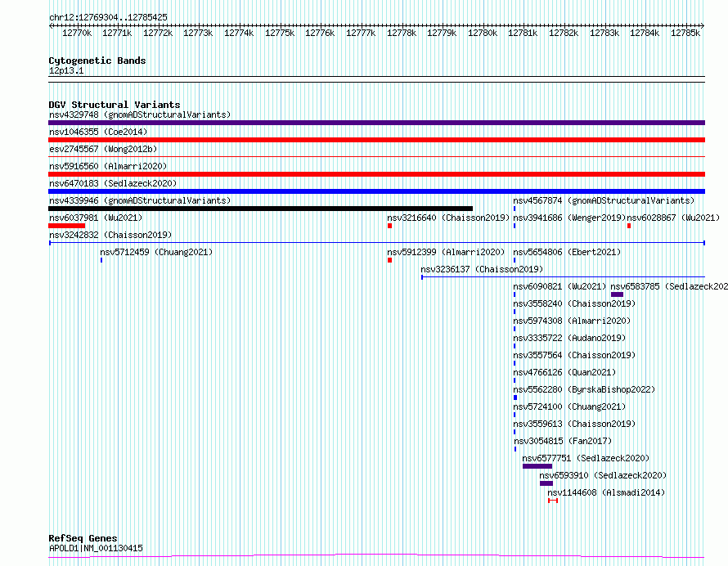Open nsv5724100 (Chuang2021) label

tap(569, 407)
